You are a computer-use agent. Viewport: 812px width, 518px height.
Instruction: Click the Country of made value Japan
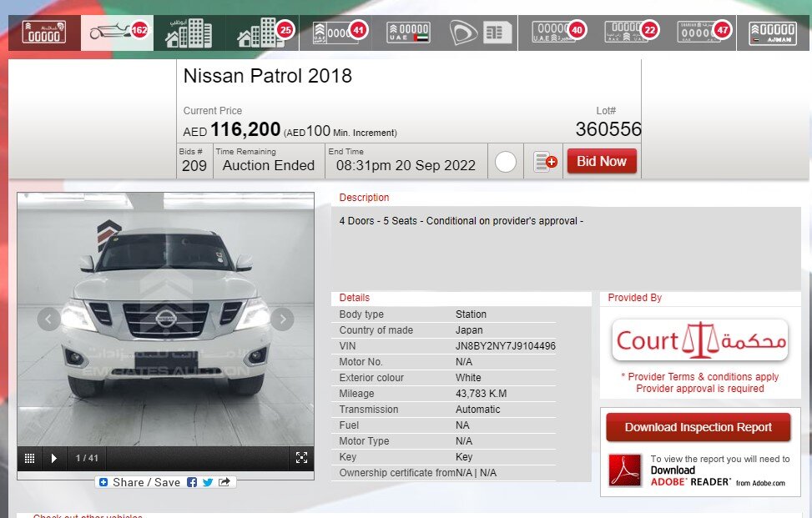pyautogui.click(x=469, y=330)
